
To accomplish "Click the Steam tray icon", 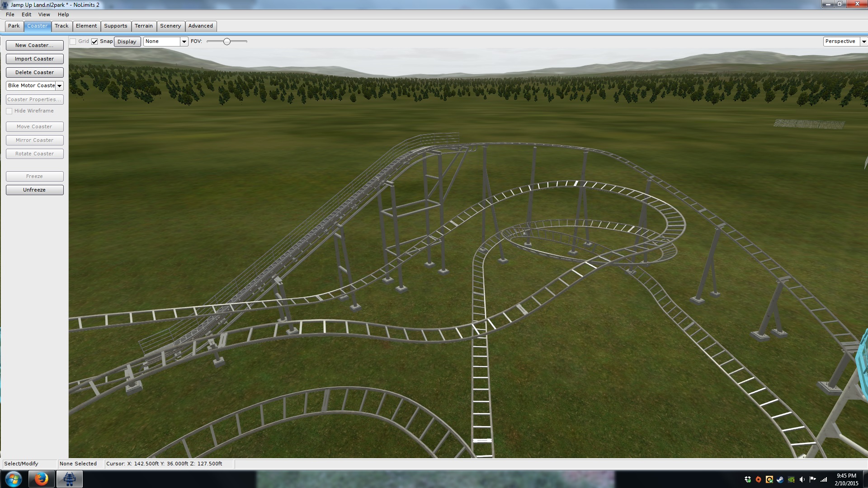I will (x=780, y=479).
